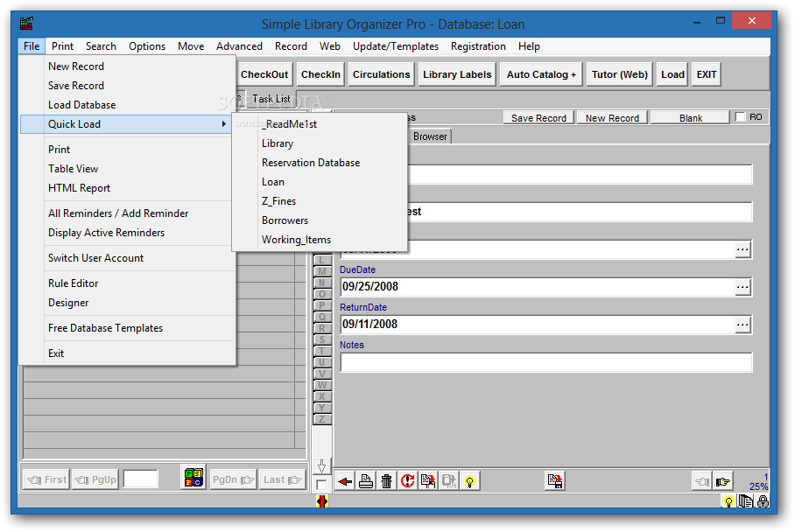Click the grayed-out paste record icon
Screen dimensions: 795x532
(x=449, y=481)
